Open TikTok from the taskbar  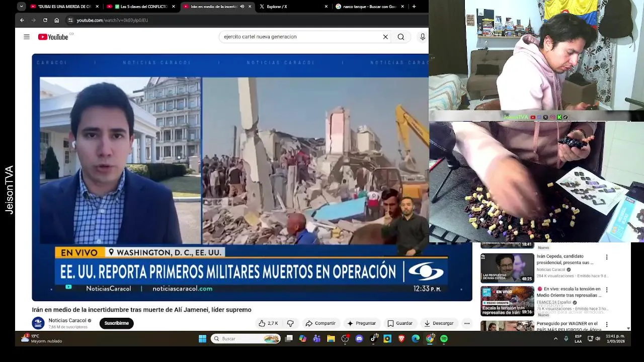[x=373, y=339]
